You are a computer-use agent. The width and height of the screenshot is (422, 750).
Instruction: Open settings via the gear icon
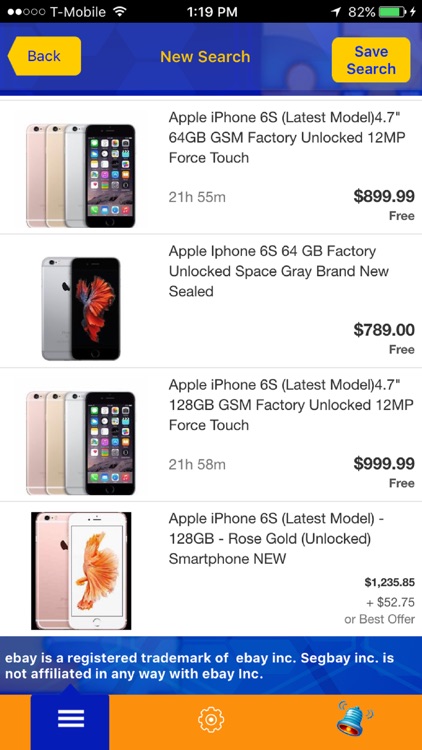pyautogui.click(x=211, y=719)
